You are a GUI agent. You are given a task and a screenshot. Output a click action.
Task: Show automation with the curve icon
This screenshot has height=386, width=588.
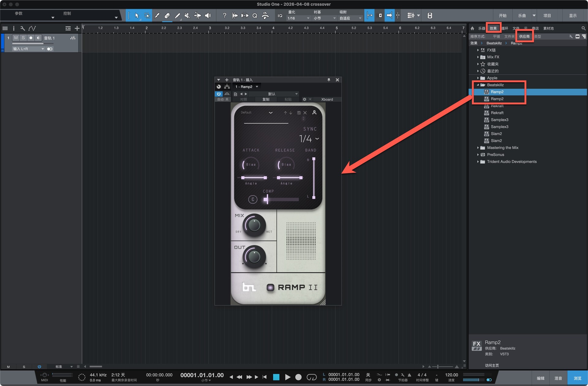[32, 28]
